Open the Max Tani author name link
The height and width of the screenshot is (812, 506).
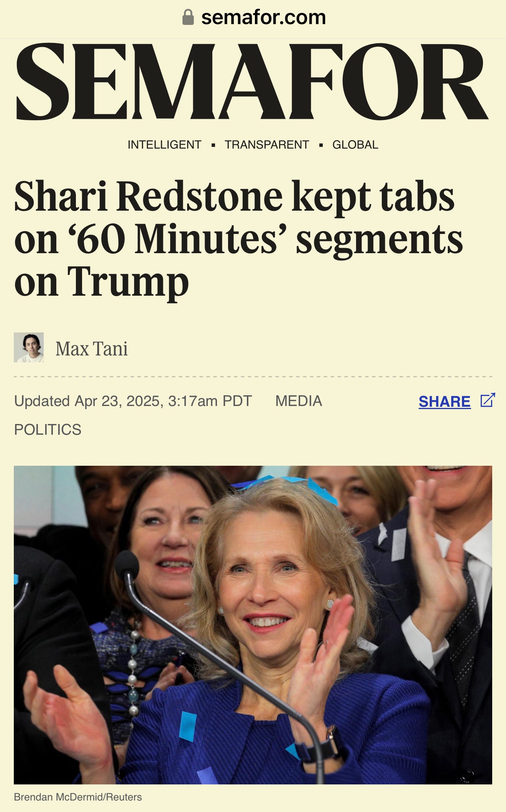click(92, 349)
